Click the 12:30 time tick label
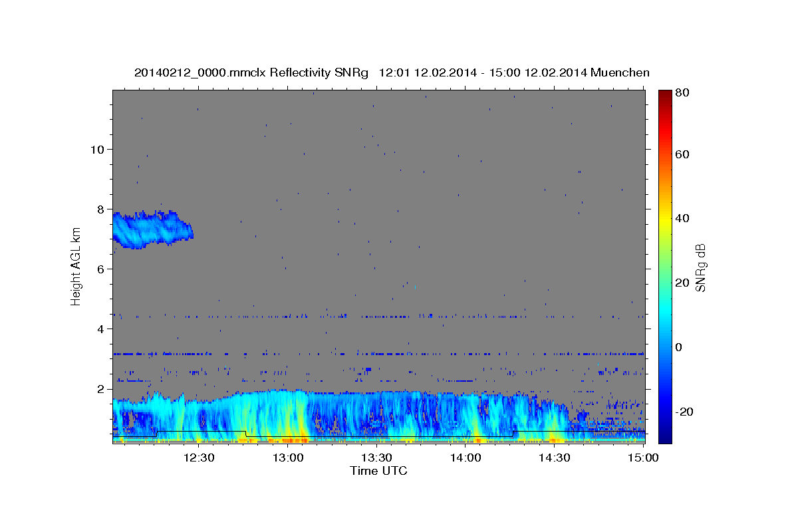The width and height of the screenshot is (798, 532). [198, 458]
